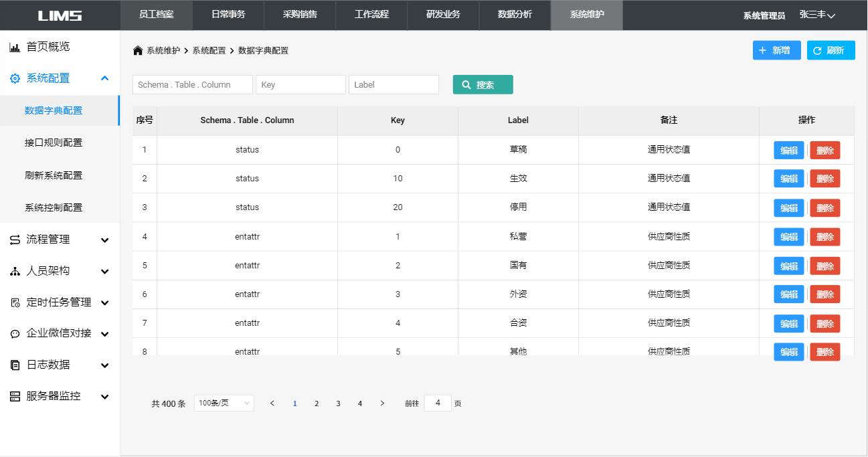Image resolution: width=868 pixels, height=457 pixels.
Task: Click the green 搜索 button
Action: click(x=483, y=85)
